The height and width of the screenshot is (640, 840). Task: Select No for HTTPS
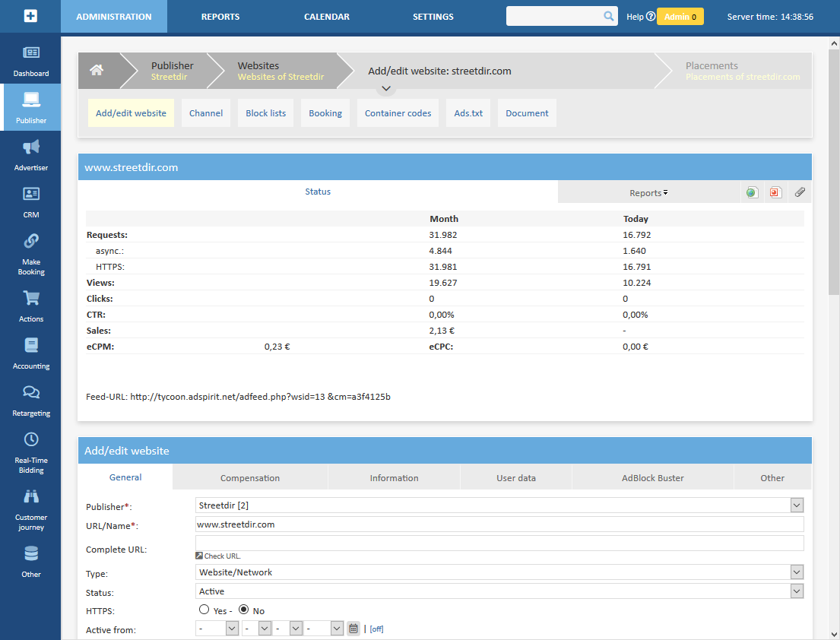point(244,610)
